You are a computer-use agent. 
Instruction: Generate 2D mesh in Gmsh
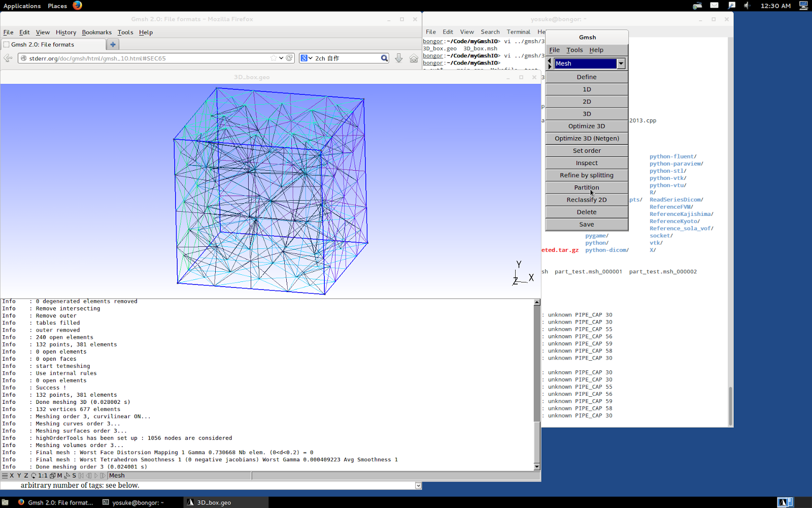(587, 102)
